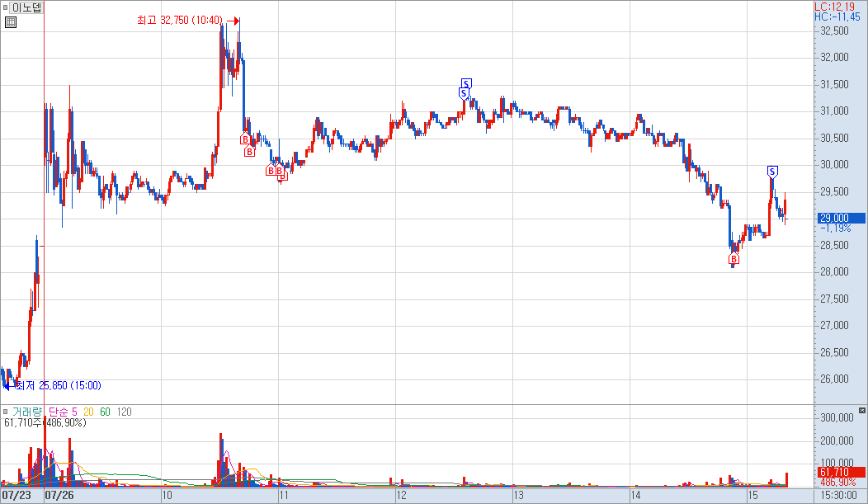Click the 15 o'clock time axis label
Screen dimensions: 868x504
pyautogui.click(x=752, y=495)
